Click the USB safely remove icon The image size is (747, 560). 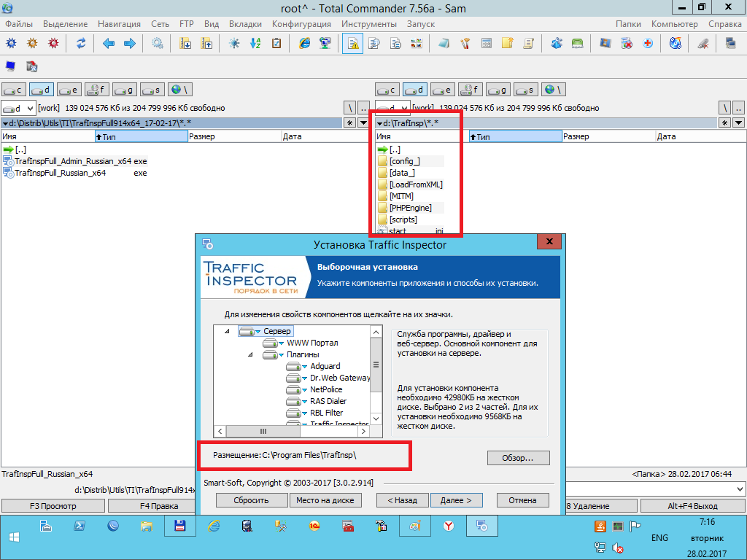pyautogui.click(x=703, y=43)
